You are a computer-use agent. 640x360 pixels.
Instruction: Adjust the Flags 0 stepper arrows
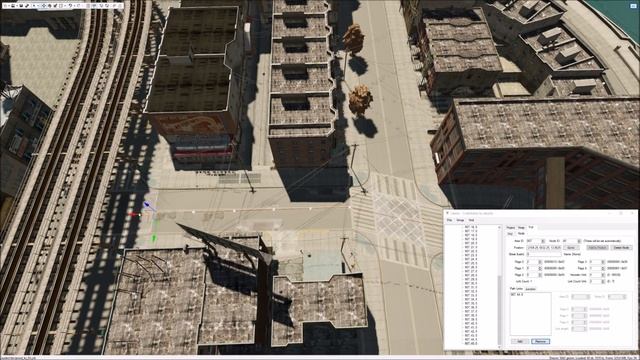540,262
